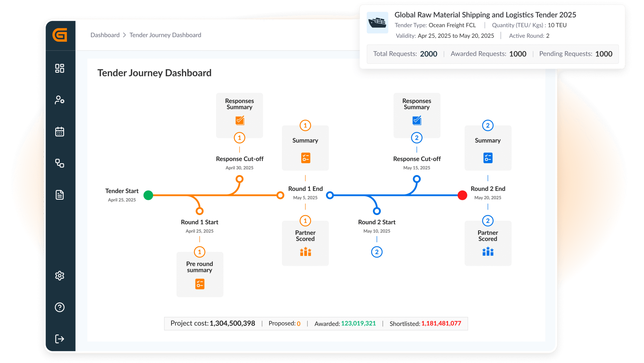Image resolution: width=644 pixels, height=363 pixels.
Task: Click the Dashboard breadcrumb link
Action: pos(105,35)
